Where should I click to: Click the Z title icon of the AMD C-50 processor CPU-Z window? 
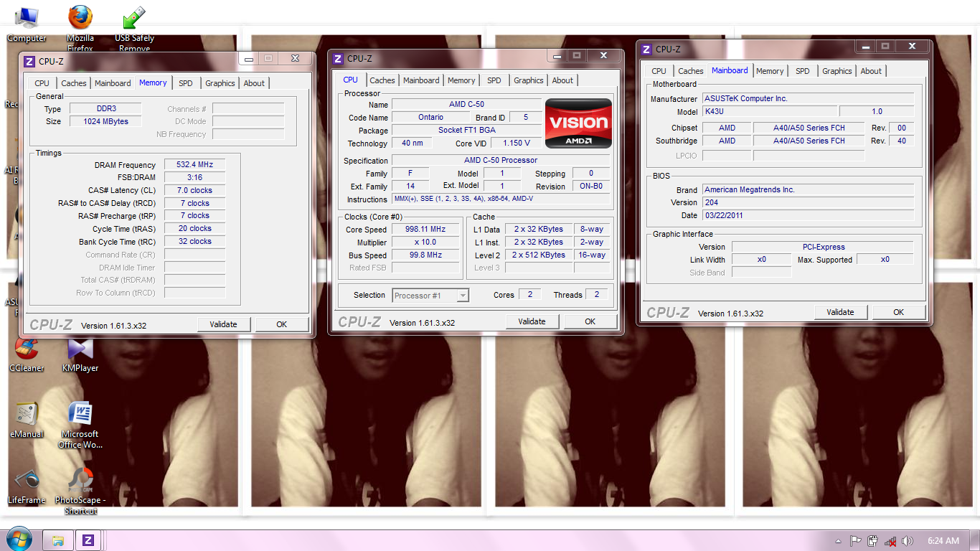[338, 59]
